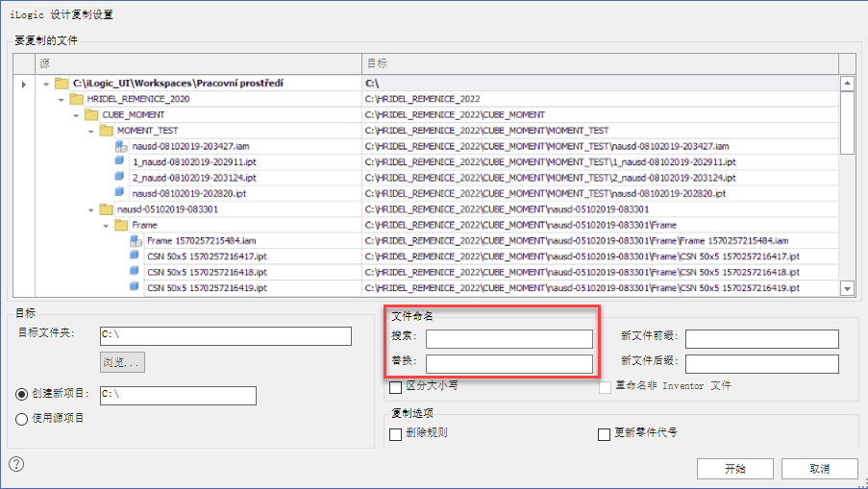This screenshot has height=489, width=868.
Task: Click the HRIDEL_REMENICE_2020 folder icon
Action: point(76,99)
